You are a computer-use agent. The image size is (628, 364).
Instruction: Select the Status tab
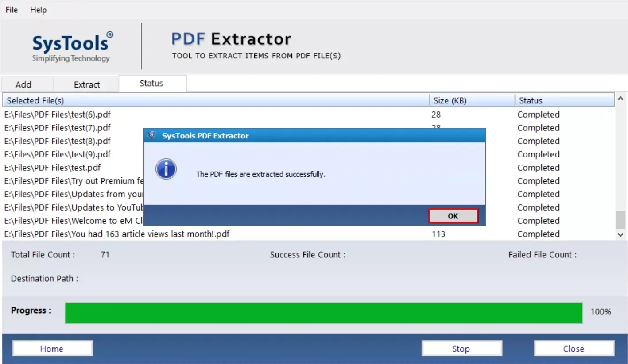tap(151, 83)
